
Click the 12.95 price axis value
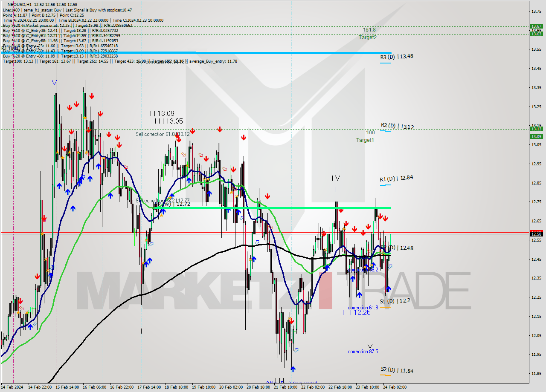pyautogui.click(x=536, y=164)
